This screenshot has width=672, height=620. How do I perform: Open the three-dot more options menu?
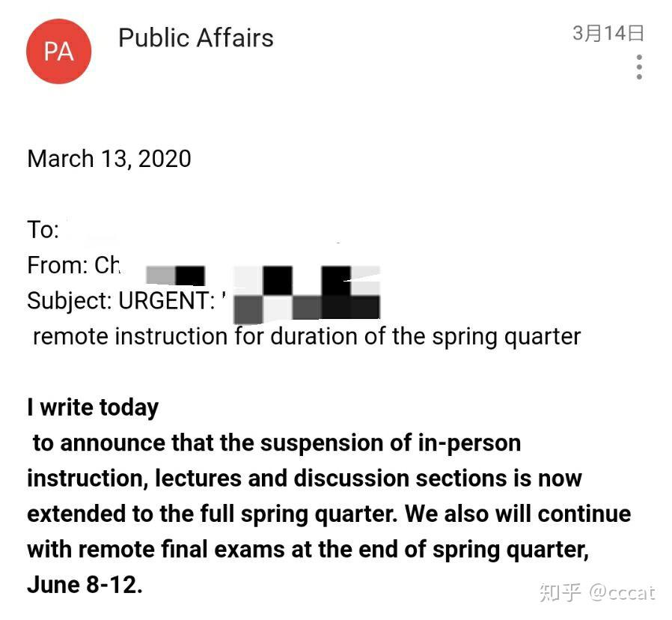639,67
